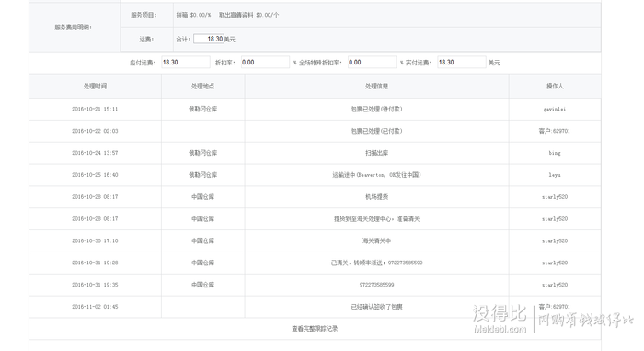Select the 2016-10-25 16:40 timestamp cell
This screenshot has width=644, height=351.
[x=95, y=175]
